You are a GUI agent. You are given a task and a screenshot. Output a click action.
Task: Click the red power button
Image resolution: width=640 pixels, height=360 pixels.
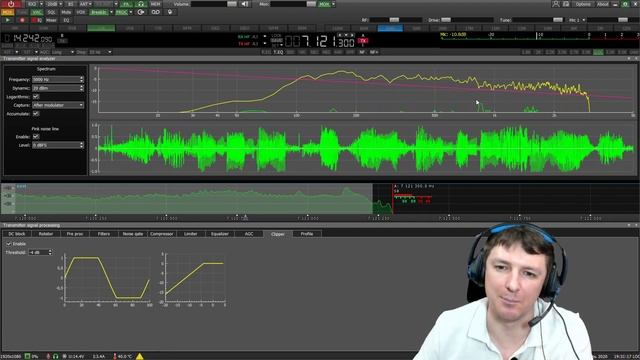point(11,4)
